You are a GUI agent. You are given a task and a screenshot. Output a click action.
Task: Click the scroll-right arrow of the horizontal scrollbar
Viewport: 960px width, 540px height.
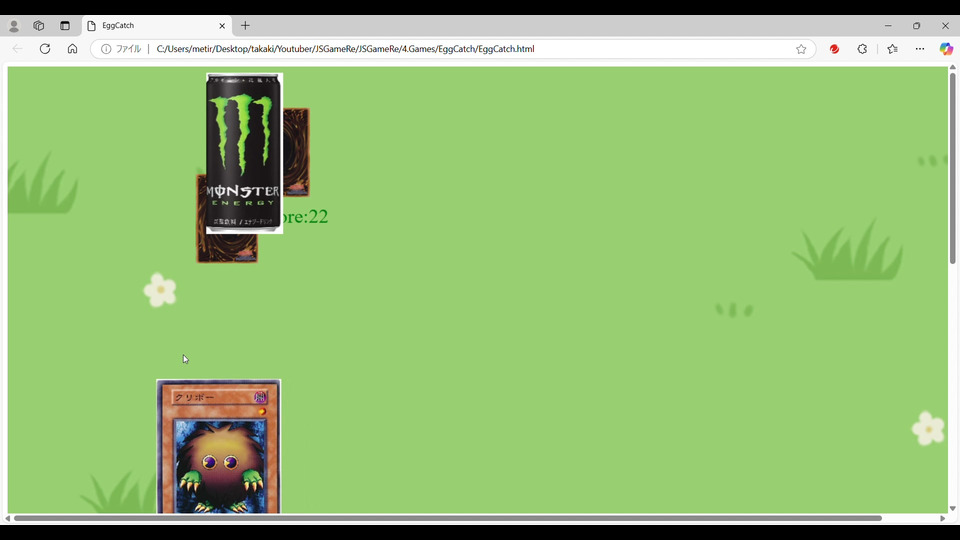943,518
